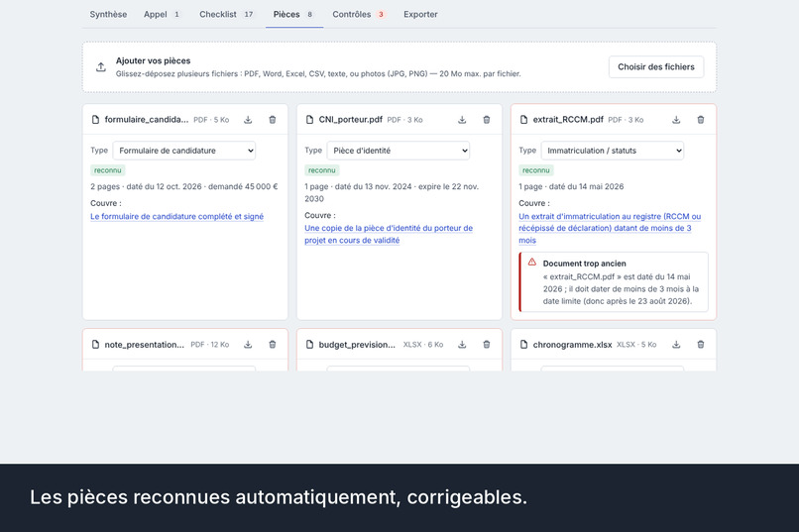Delete note_presentation... file
799x532 pixels.
pyautogui.click(x=273, y=345)
